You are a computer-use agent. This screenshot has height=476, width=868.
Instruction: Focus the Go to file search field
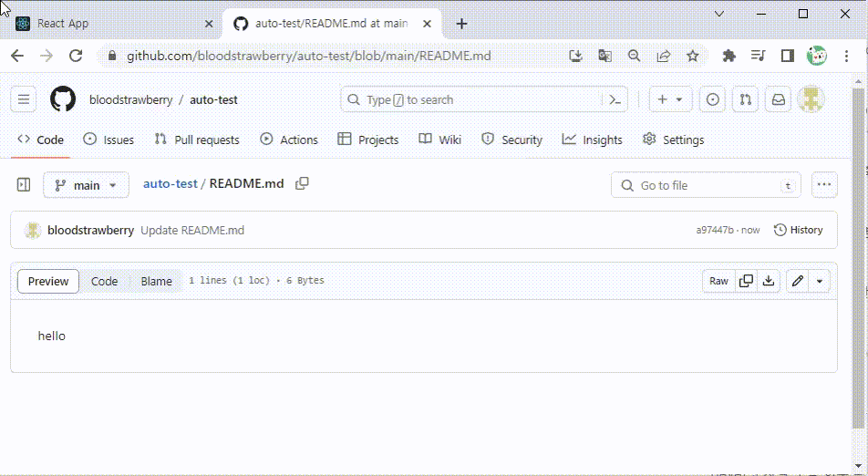[x=706, y=185]
